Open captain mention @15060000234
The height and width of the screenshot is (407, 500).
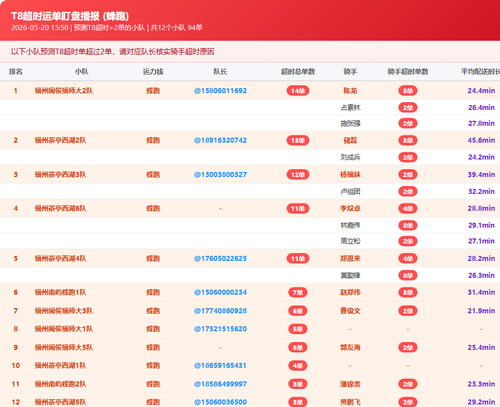[x=220, y=292]
